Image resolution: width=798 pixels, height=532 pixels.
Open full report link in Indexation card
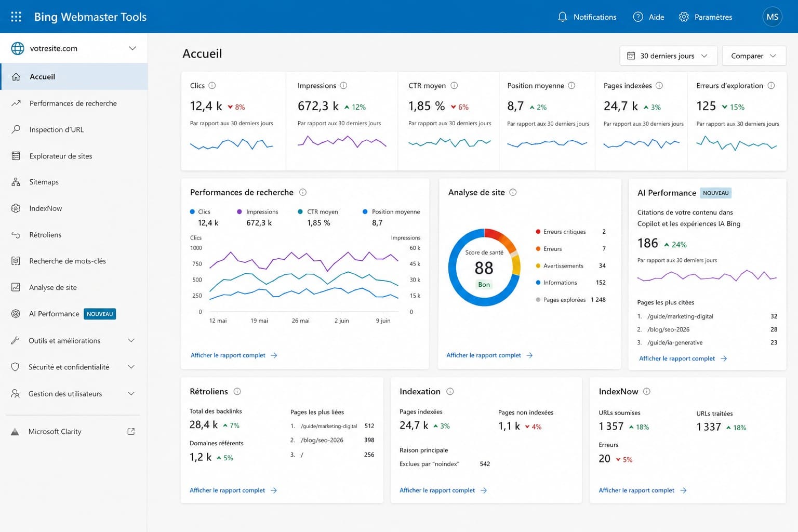[x=443, y=490]
